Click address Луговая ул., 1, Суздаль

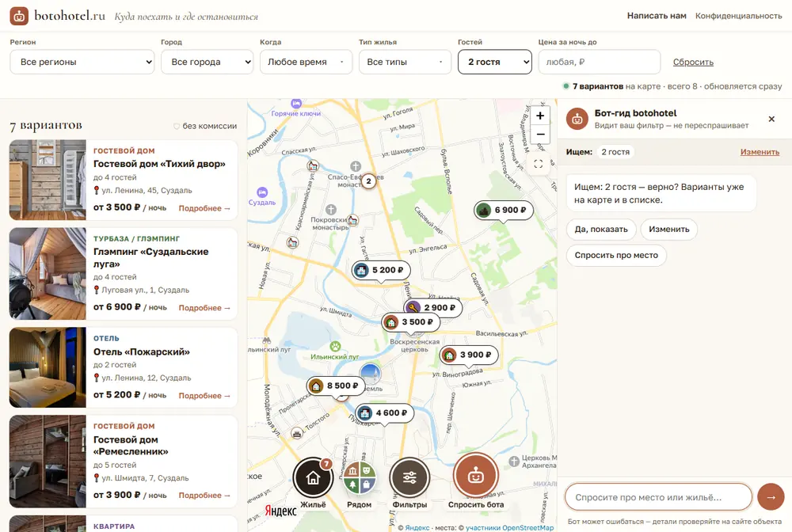coord(146,290)
